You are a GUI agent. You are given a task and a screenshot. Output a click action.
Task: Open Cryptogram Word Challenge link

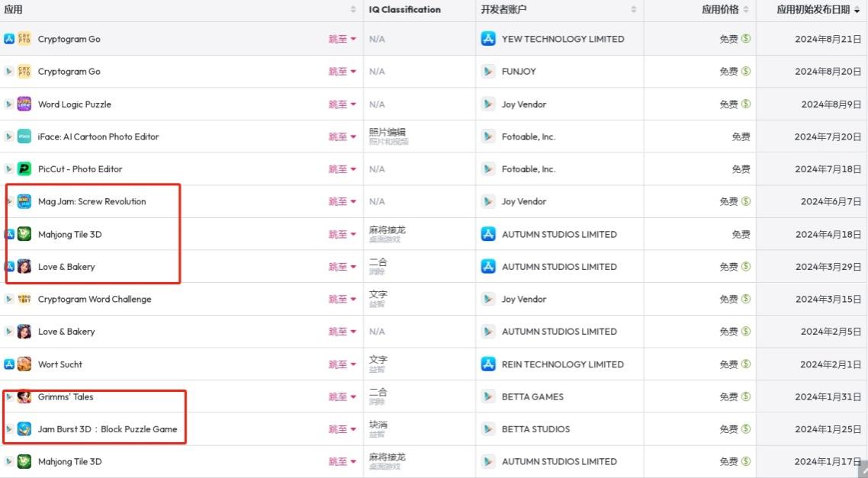point(94,299)
